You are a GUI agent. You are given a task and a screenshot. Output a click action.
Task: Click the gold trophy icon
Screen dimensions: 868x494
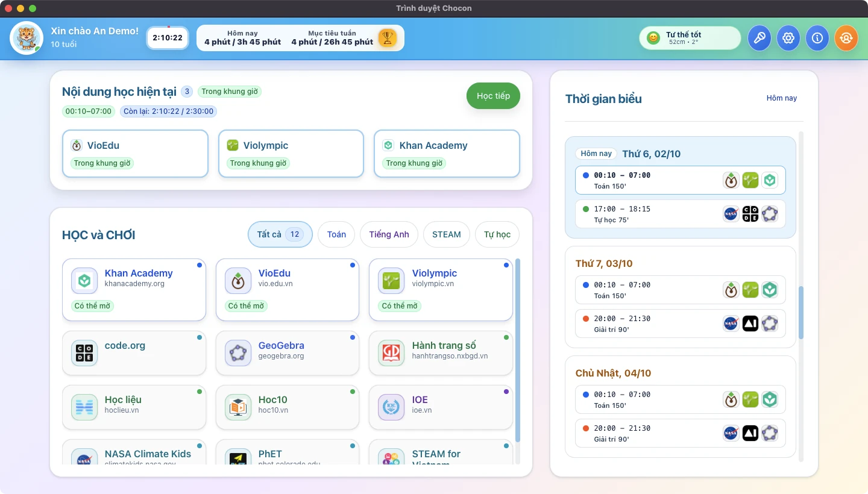point(388,38)
